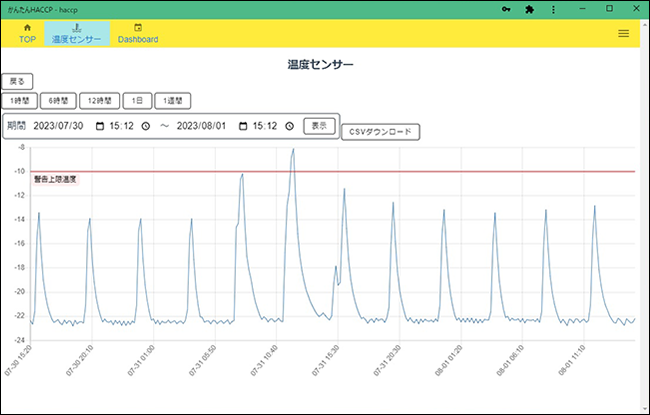This screenshot has width=650, height=415.
Task: Click the start date field 2023/07/30
Action: pos(56,127)
